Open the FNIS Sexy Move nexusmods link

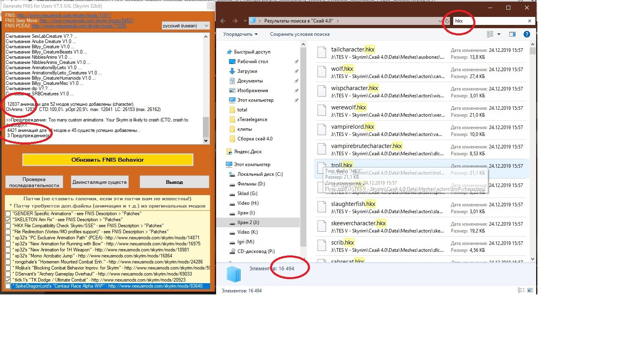pyautogui.click(x=87, y=21)
